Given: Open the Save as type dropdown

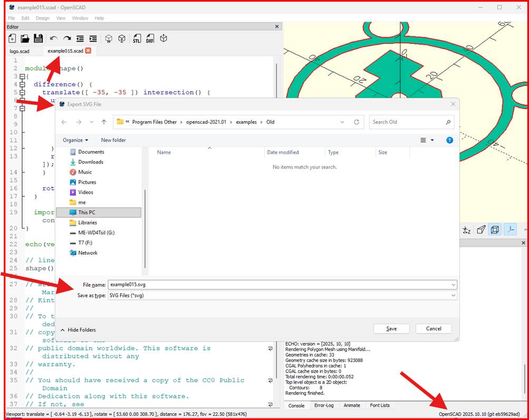Looking at the screenshot, I should (x=282, y=295).
